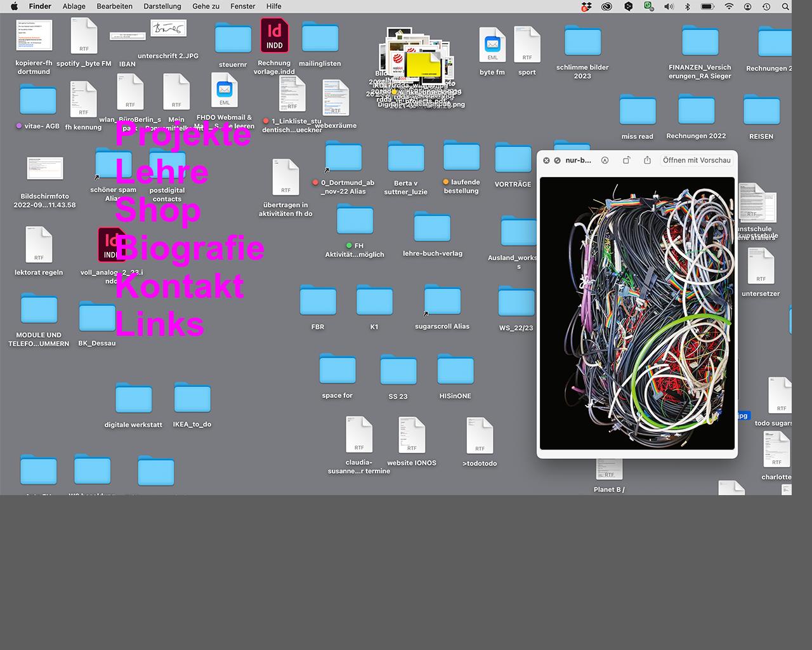812x650 pixels.
Task: Click the "Öffnen mit Vorschau" button
Action: coord(696,161)
